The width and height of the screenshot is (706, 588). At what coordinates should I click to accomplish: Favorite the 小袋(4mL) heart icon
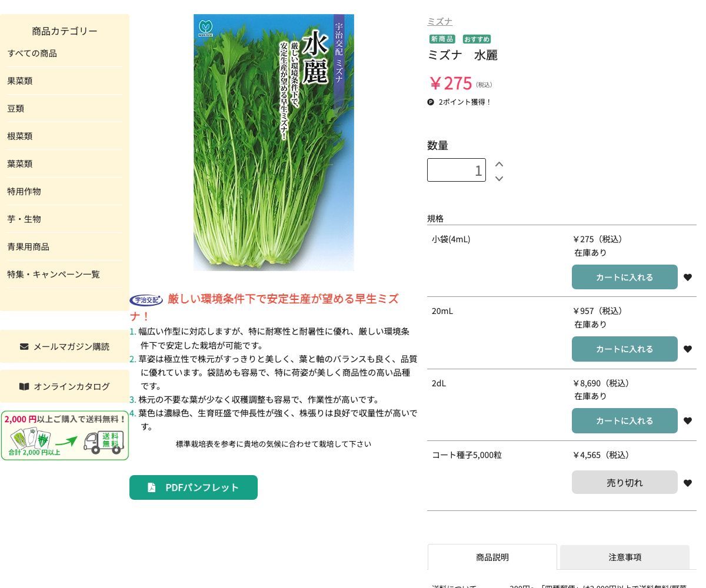[687, 278]
